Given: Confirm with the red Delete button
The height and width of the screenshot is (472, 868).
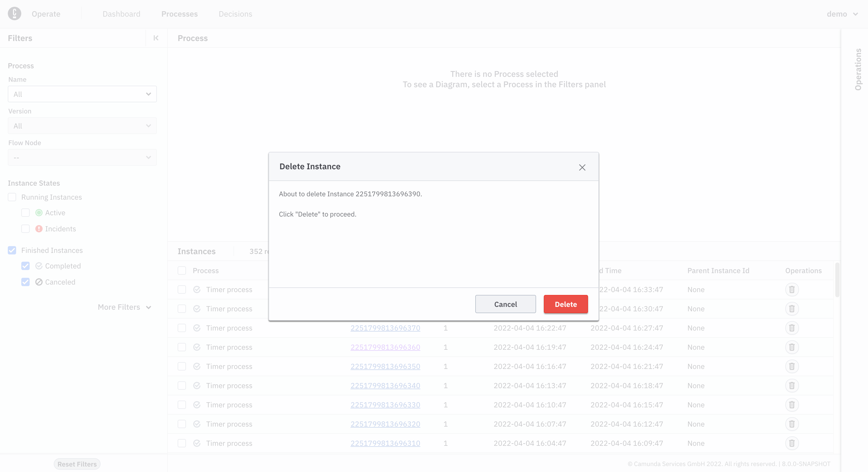Looking at the screenshot, I should pyautogui.click(x=565, y=304).
